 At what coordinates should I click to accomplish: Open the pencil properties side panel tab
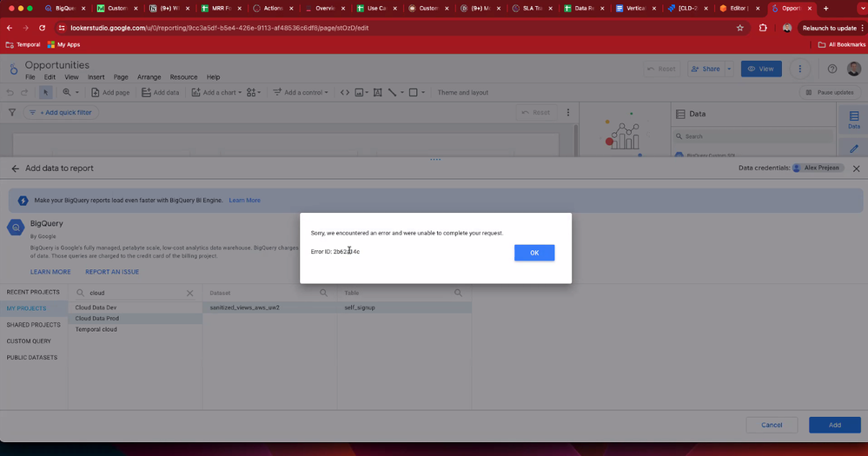854,149
